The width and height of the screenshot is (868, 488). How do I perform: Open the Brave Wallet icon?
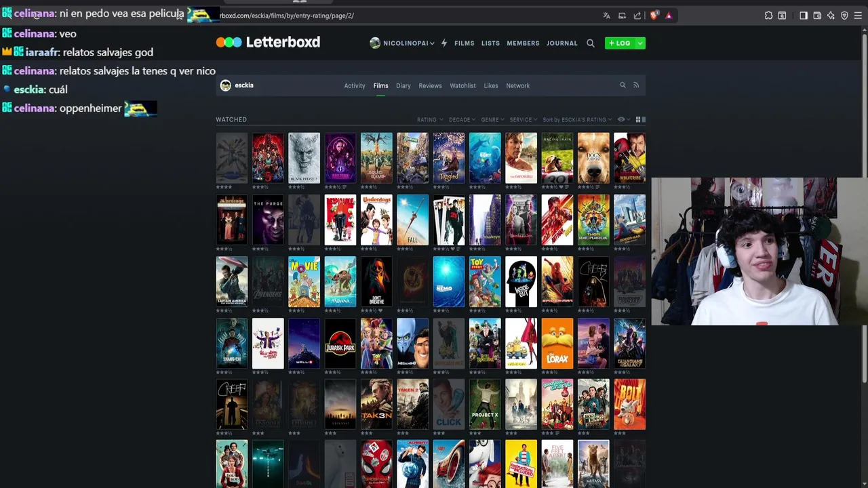pos(817,16)
